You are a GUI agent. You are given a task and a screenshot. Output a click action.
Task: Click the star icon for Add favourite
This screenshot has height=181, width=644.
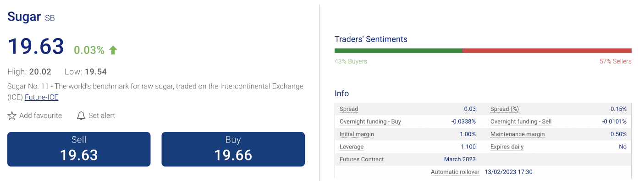(x=12, y=115)
